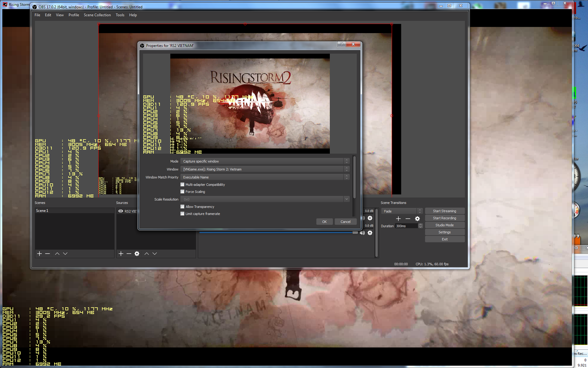
Task: Open transition properties via the gear icon
Action: pos(417,219)
